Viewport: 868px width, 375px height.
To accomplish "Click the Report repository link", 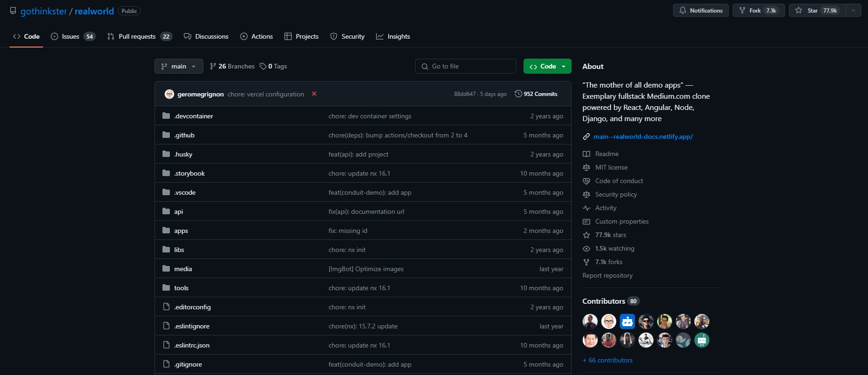I will click(607, 275).
